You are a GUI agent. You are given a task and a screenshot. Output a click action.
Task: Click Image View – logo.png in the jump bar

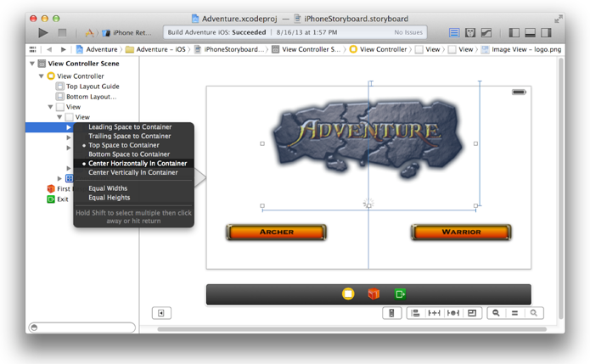(x=521, y=49)
